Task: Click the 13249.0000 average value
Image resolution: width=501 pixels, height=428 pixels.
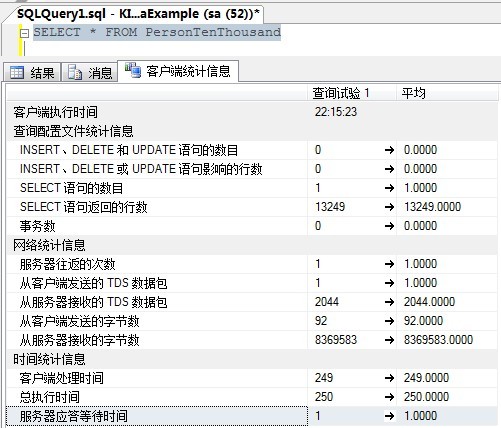Action: click(432, 207)
